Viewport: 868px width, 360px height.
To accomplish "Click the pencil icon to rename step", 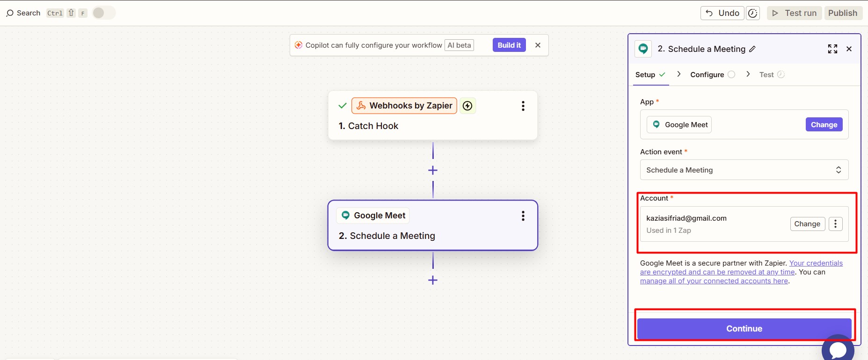I will click(x=752, y=49).
